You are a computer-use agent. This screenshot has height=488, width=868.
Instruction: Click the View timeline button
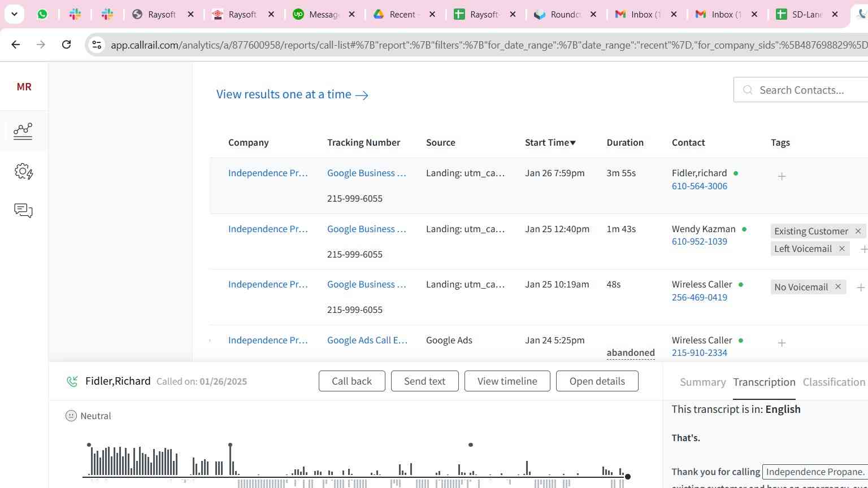[507, 381]
